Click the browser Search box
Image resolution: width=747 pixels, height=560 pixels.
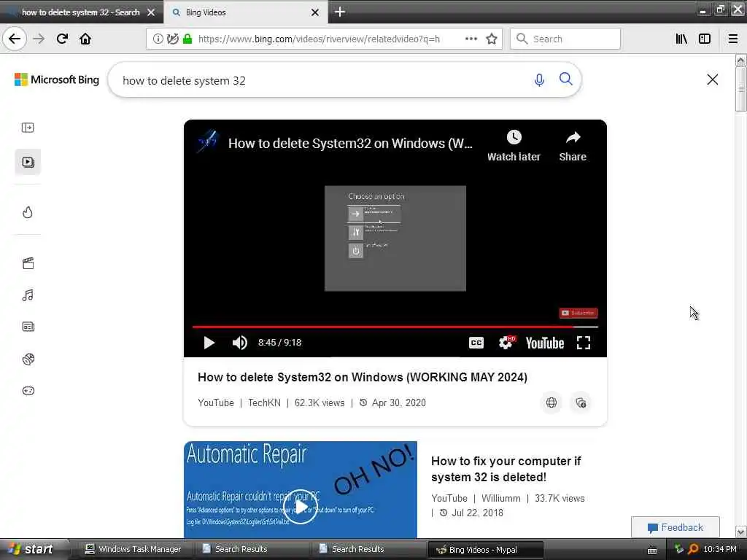pos(565,39)
